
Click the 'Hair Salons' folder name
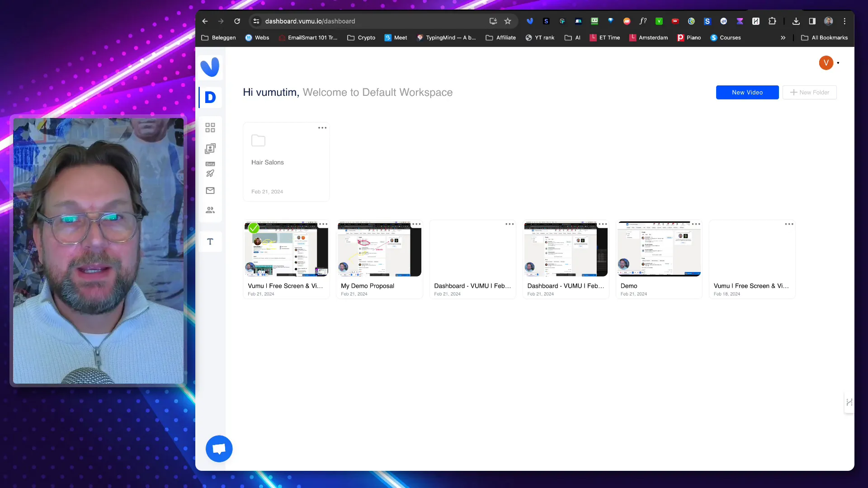click(268, 162)
